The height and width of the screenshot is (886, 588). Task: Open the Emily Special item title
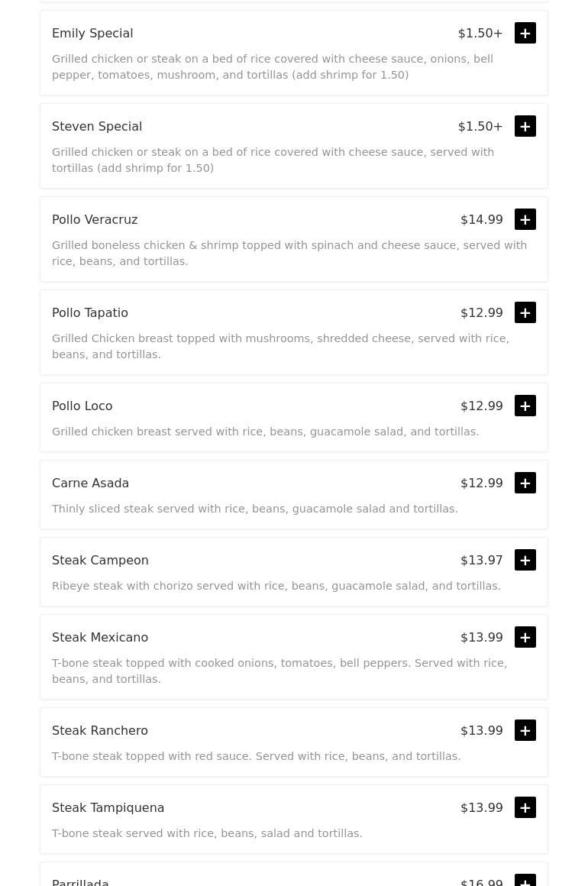92,33
